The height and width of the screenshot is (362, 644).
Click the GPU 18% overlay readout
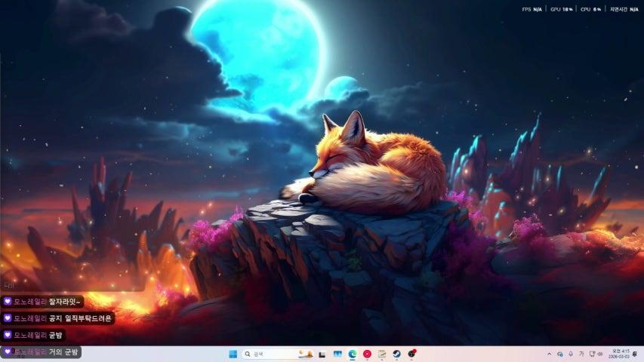[562, 9]
